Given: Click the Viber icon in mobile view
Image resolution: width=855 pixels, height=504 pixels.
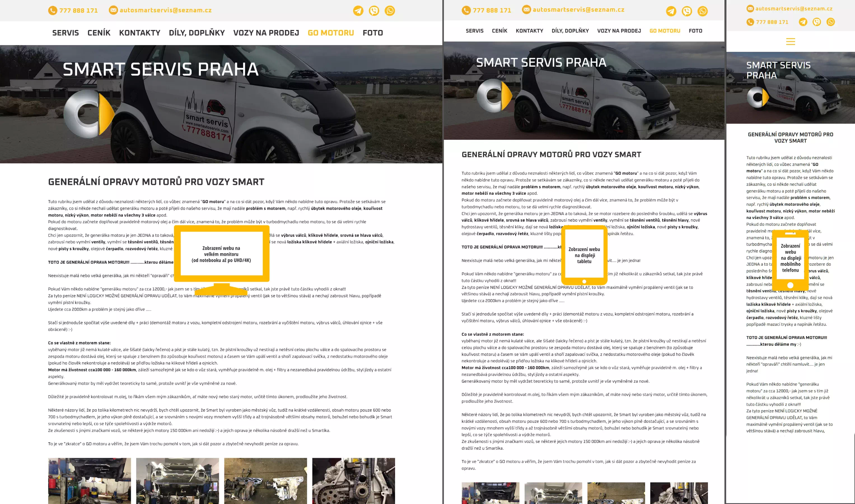Looking at the screenshot, I should pos(817,22).
